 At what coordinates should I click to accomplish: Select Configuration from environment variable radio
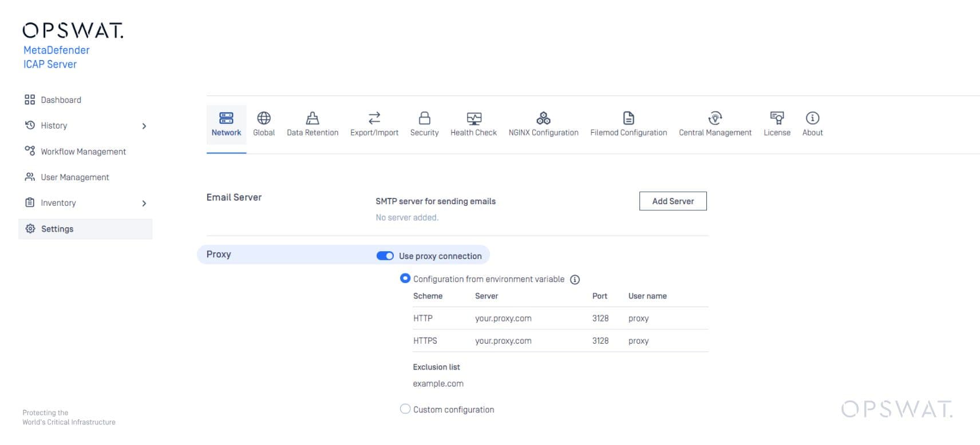coord(405,278)
